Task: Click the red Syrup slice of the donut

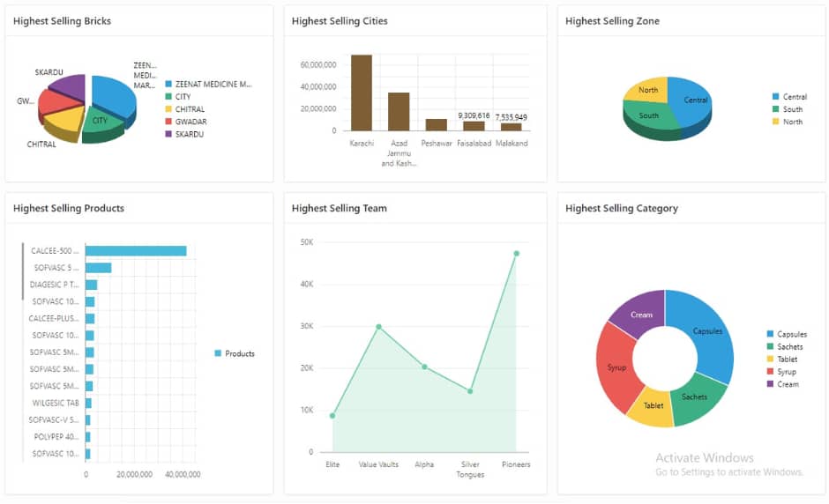Action: point(617,366)
